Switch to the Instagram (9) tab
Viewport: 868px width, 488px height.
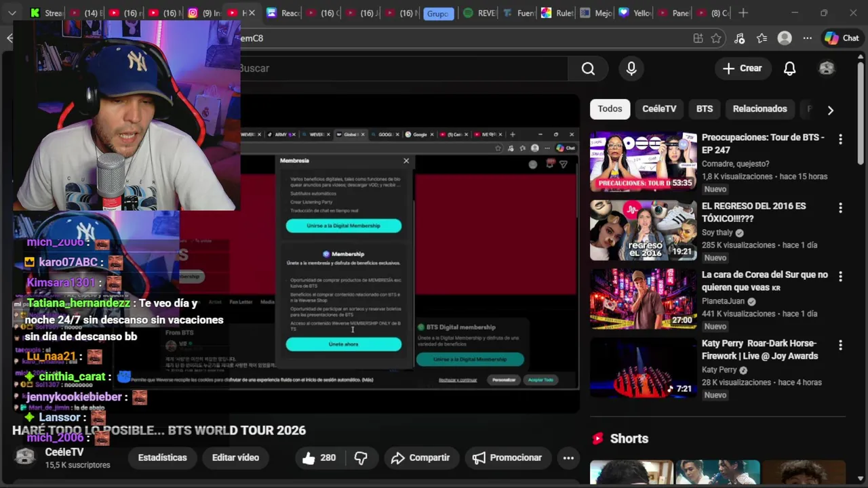[x=203, y=13]
